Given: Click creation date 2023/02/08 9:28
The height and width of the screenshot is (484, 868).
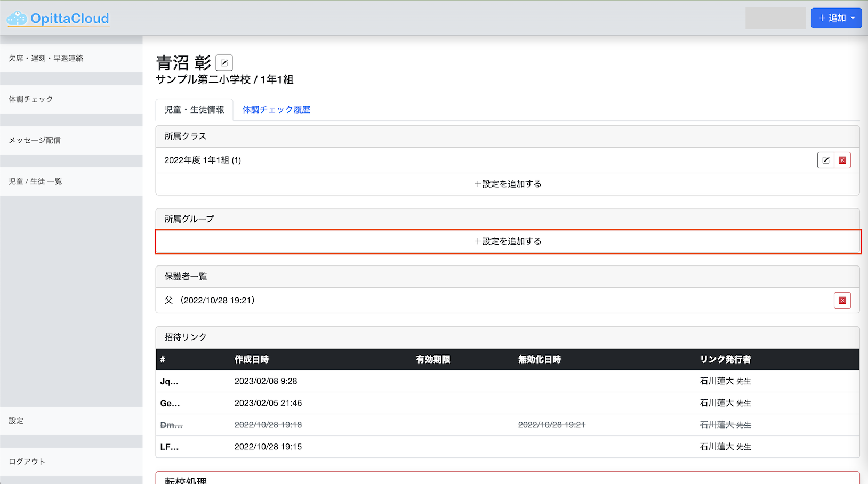Looking at the screenshot, I should (266, 381).
